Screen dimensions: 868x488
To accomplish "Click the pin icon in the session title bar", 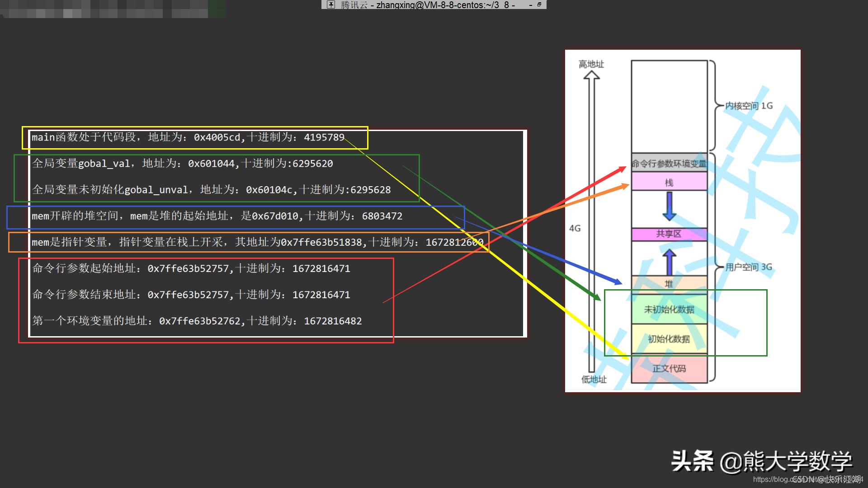I will coord(331,5).
